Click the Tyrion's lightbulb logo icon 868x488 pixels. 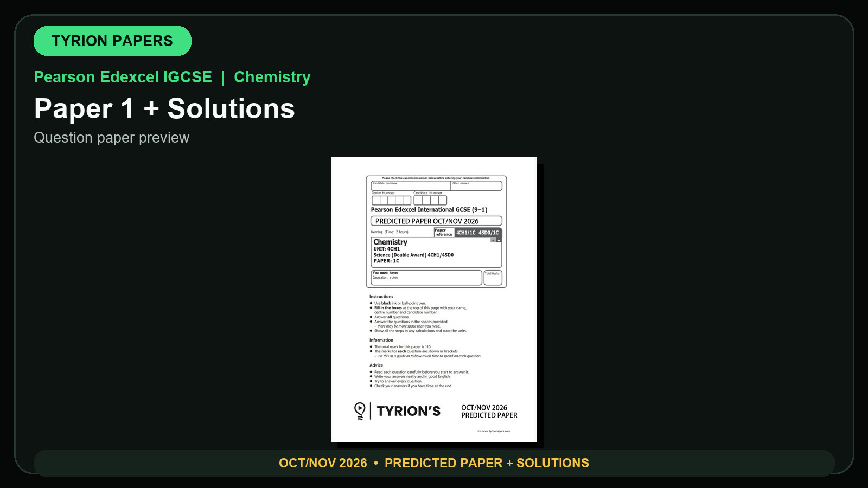tap(360, 411)
